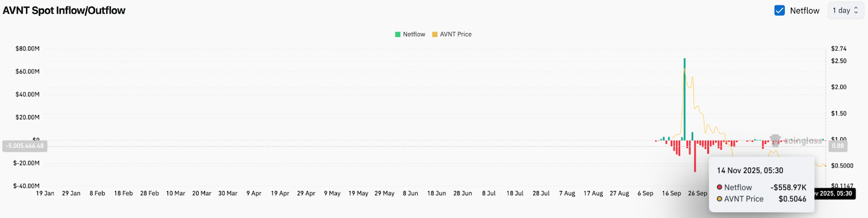Click the tallest green inflow bar
868x218 pixels.
point(685,98)
